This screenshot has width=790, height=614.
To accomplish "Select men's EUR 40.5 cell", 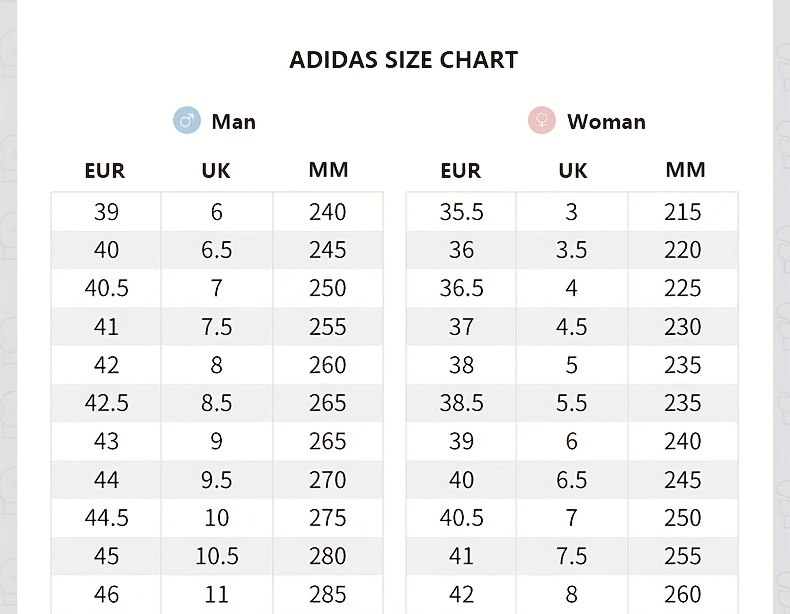I will [106, 288].
